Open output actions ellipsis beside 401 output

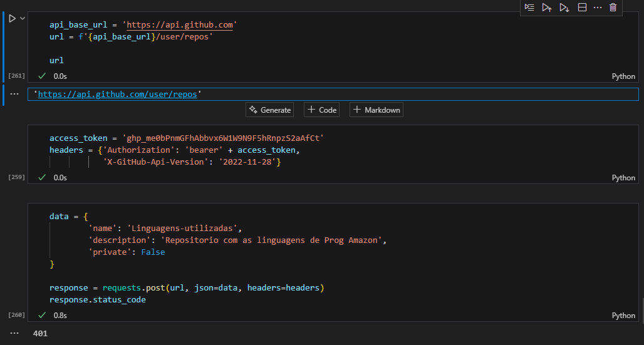[14, 333]
